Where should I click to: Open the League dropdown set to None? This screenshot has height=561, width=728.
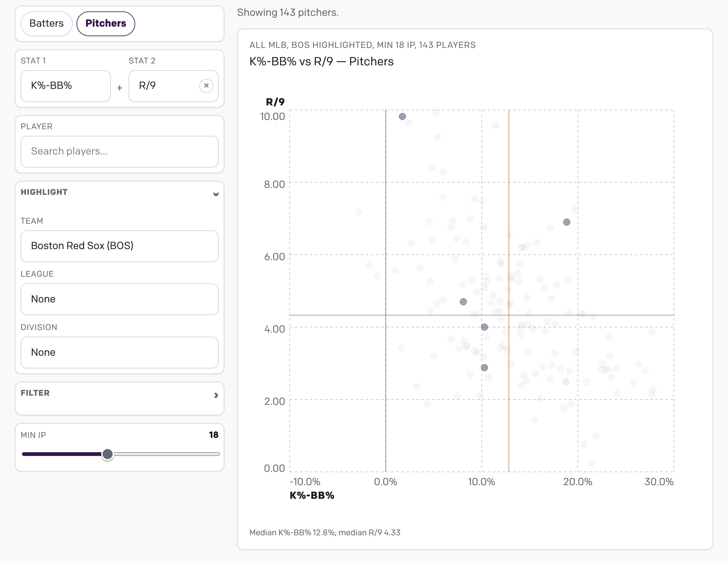point(119,299)
